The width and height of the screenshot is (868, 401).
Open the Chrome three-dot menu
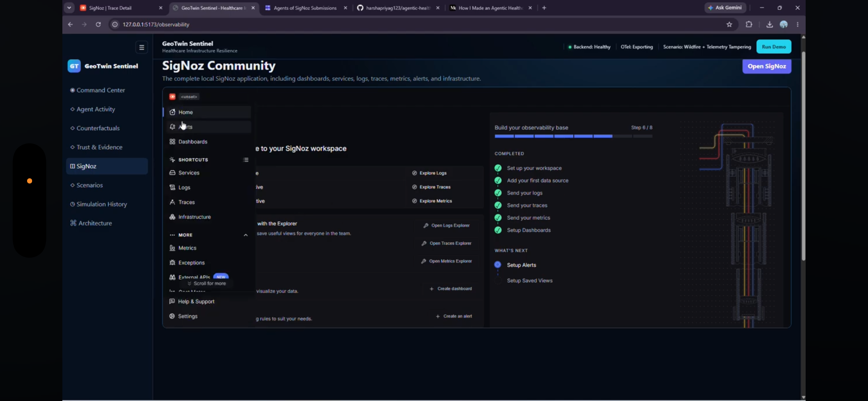pyautogui.click(x=798, y=24)
